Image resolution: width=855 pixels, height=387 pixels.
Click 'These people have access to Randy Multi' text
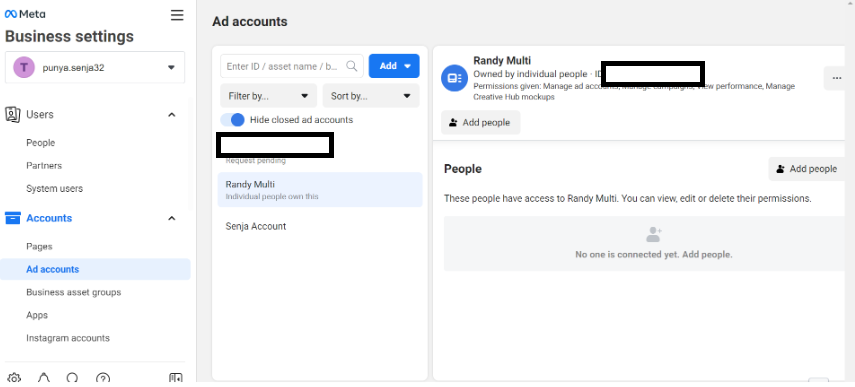tap(628, 198)
